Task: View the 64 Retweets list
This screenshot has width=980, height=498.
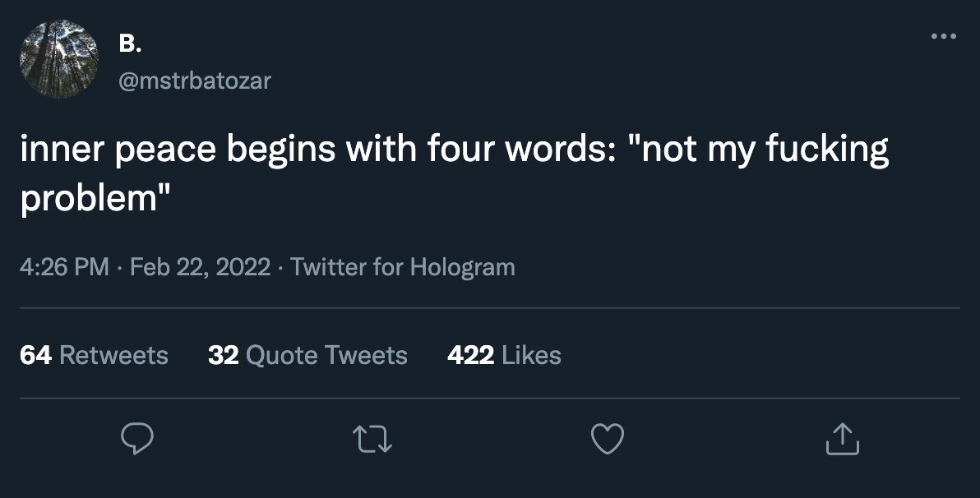Action: (95, 355)
